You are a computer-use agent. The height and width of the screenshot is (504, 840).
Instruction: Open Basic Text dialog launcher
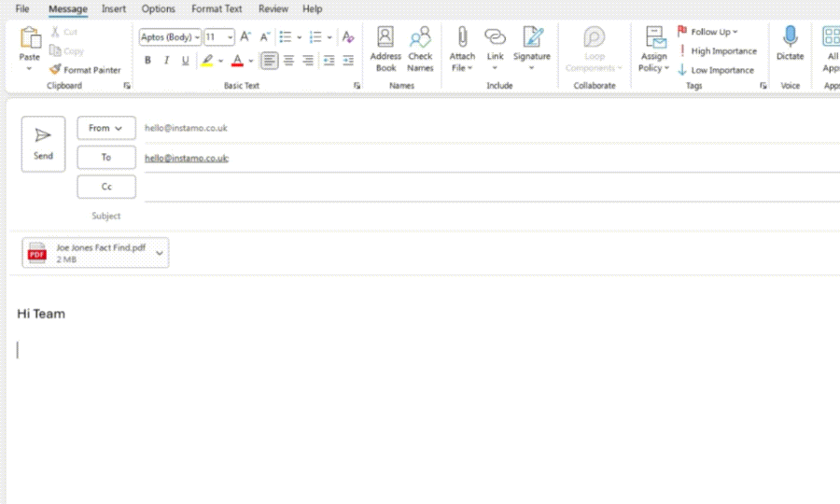coord(357,86)
